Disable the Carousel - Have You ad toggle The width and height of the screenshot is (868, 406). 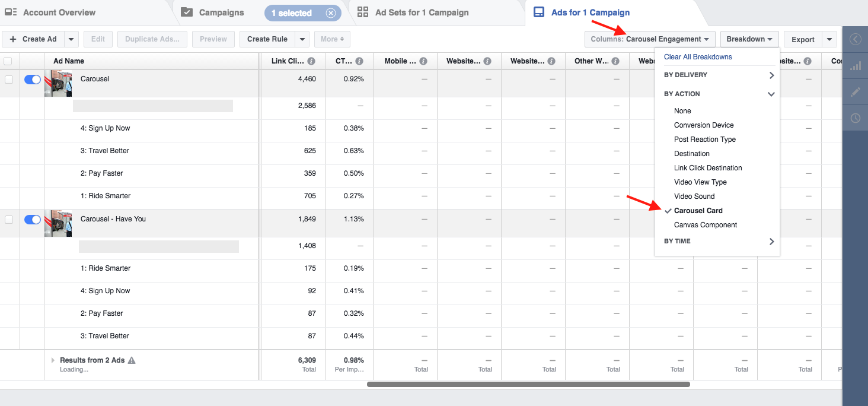(32, 220)
